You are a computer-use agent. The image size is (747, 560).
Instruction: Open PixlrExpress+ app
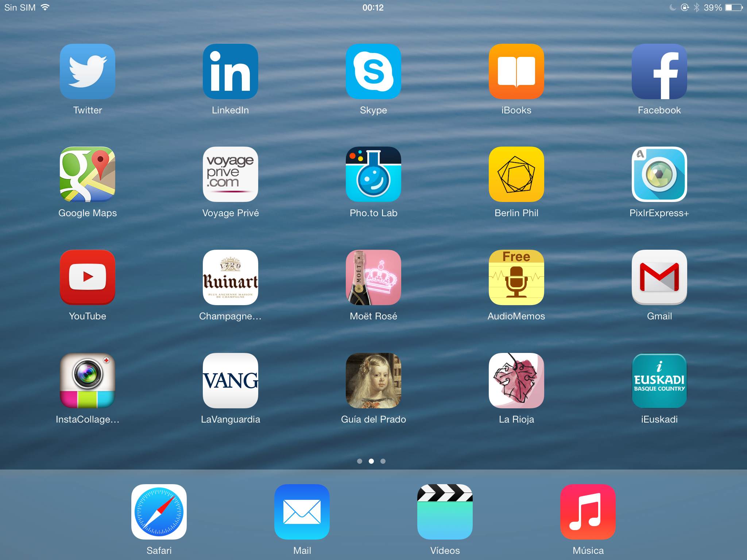pos(659,174)
